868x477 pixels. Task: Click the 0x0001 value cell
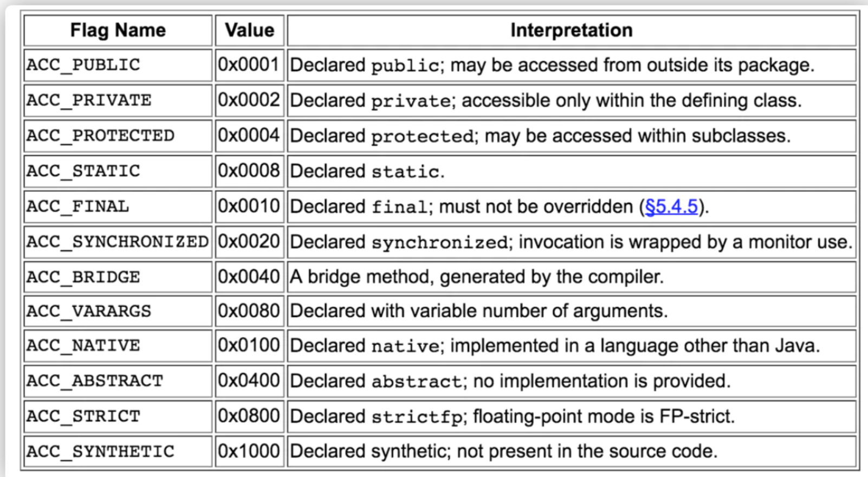[250, 65]
